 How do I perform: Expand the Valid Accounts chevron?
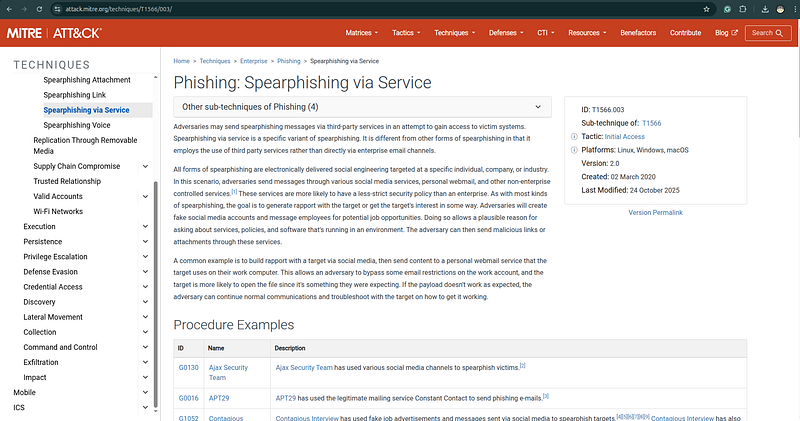145,196
